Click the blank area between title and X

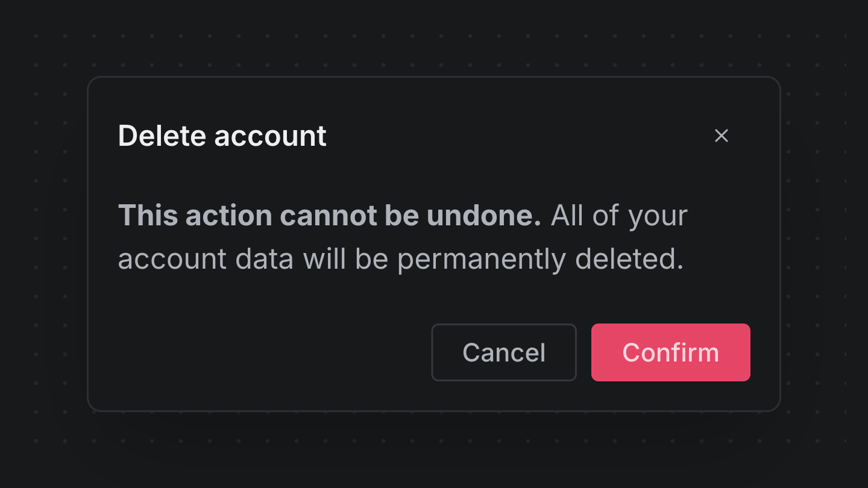(518, 136)
